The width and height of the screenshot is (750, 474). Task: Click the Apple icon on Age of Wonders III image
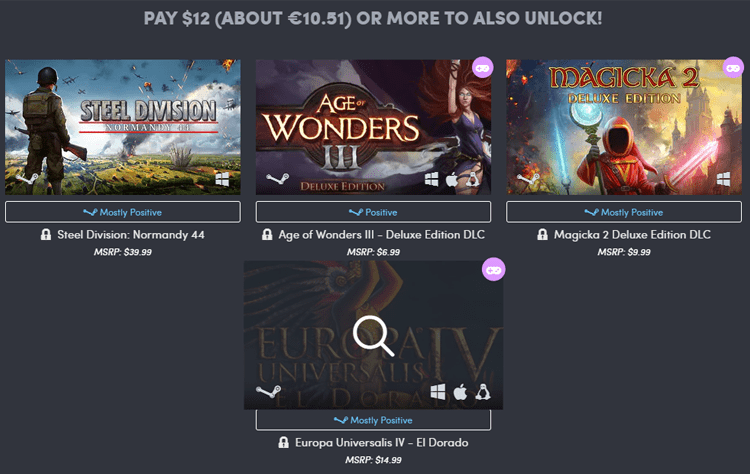click(452, 180)
